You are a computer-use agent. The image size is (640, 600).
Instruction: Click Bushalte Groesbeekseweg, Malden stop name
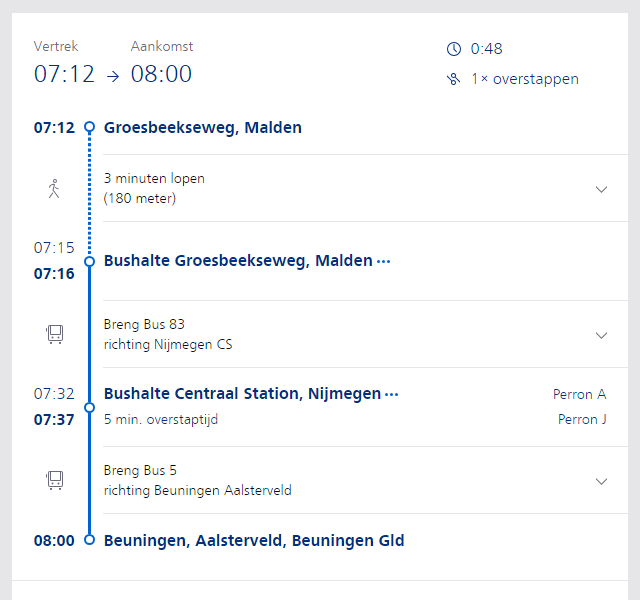pos(238,261)
